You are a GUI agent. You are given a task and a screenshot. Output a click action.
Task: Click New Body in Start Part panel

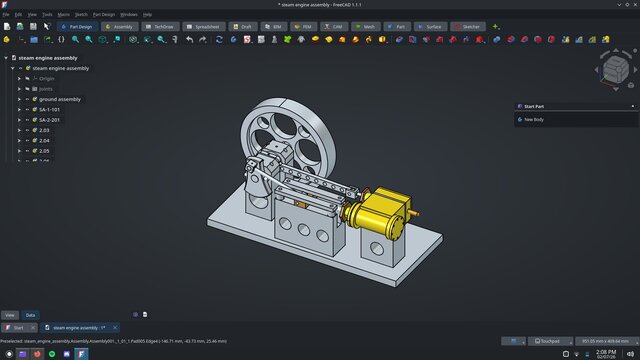point(533,120)
